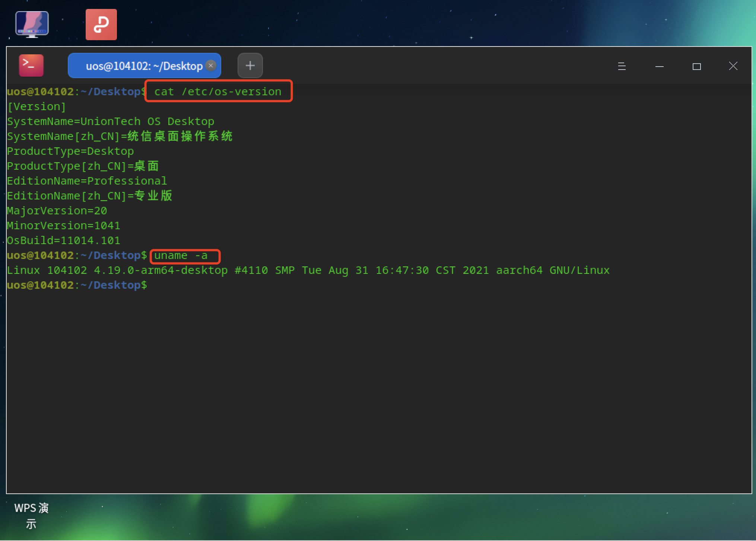This screenshot has width=756, height=541.
Task: Click the Linux kernel aarch64 output line
Action: click(308, 270)
